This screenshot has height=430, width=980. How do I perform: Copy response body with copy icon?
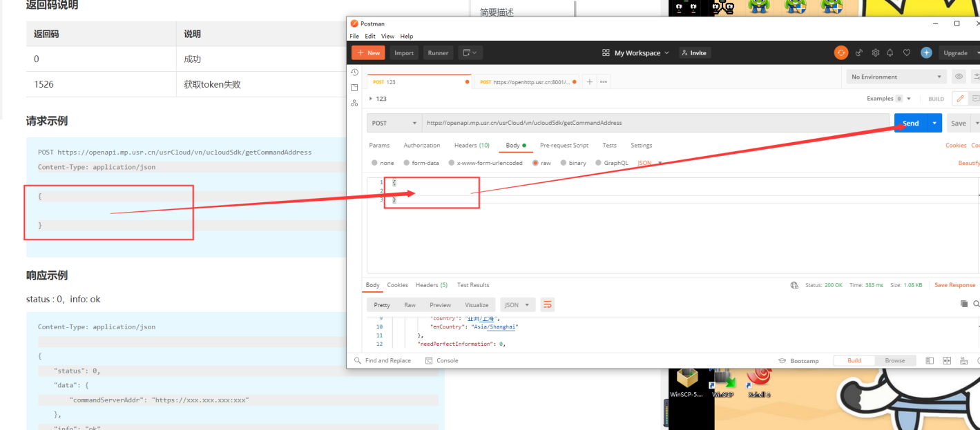tap(963, 304)
